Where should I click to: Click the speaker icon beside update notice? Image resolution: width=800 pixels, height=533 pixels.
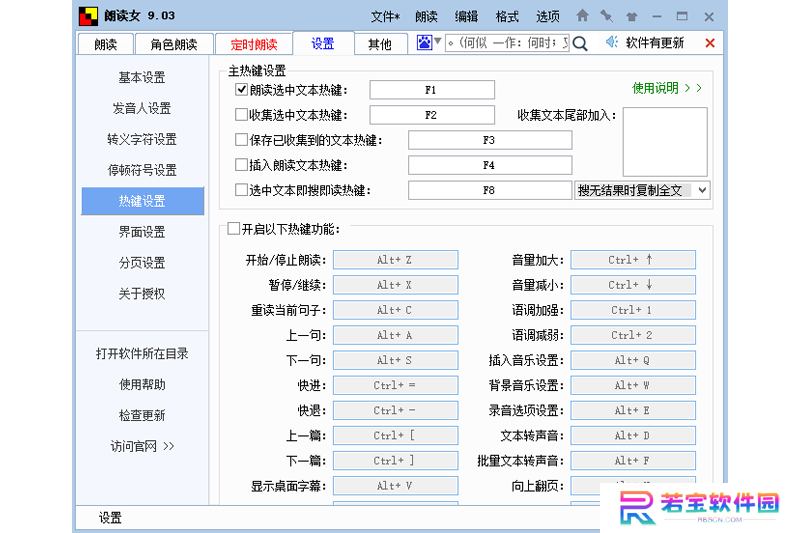612,42
